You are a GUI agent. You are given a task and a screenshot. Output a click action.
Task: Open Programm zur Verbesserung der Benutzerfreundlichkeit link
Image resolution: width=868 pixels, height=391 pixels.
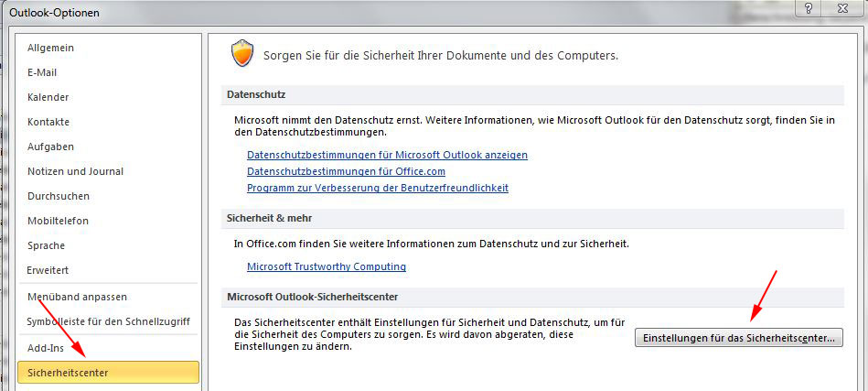tap(377, 188)
